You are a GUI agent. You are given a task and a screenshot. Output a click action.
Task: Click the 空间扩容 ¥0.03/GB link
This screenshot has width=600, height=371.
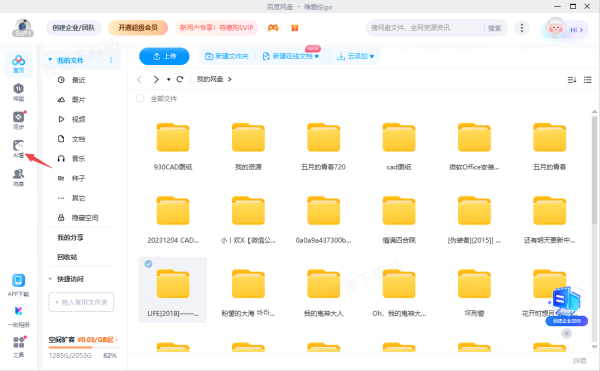click(83, 340)
